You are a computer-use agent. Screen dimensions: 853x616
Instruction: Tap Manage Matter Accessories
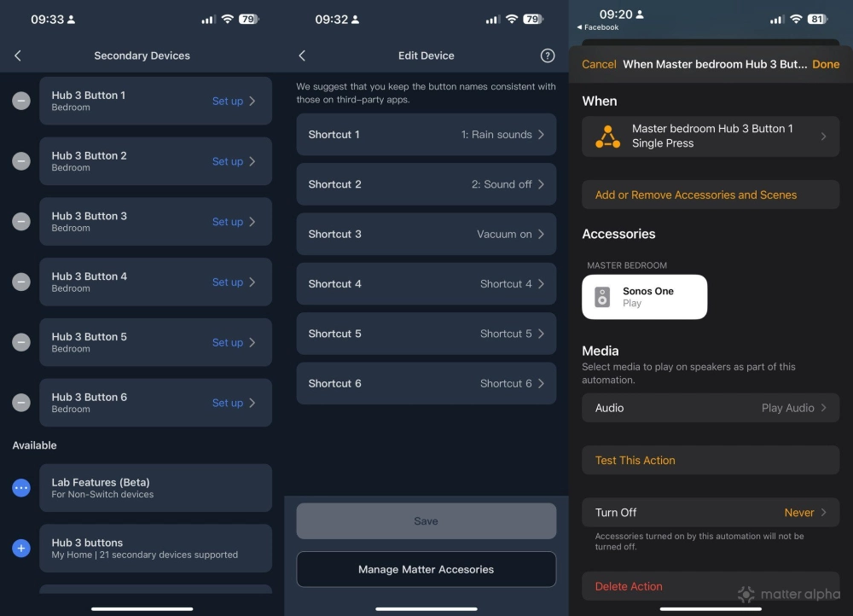(426, 569)
